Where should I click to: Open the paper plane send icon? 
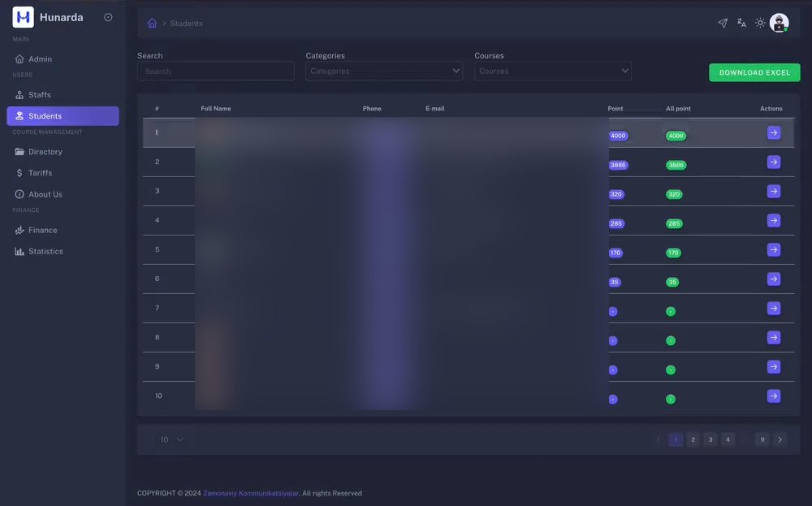(723, 23)
